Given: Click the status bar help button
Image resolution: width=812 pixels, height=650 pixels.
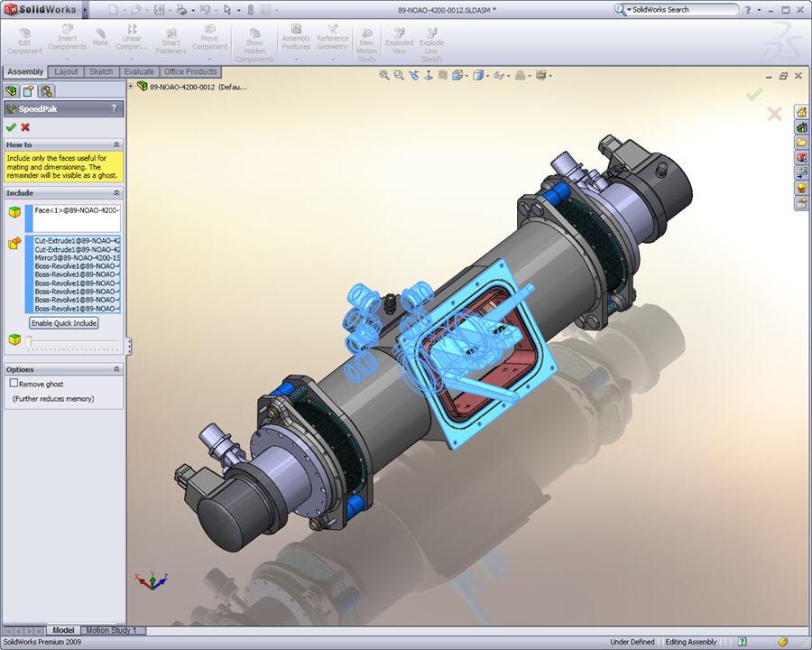Looking at the screenshot, I should pos(743,642).
